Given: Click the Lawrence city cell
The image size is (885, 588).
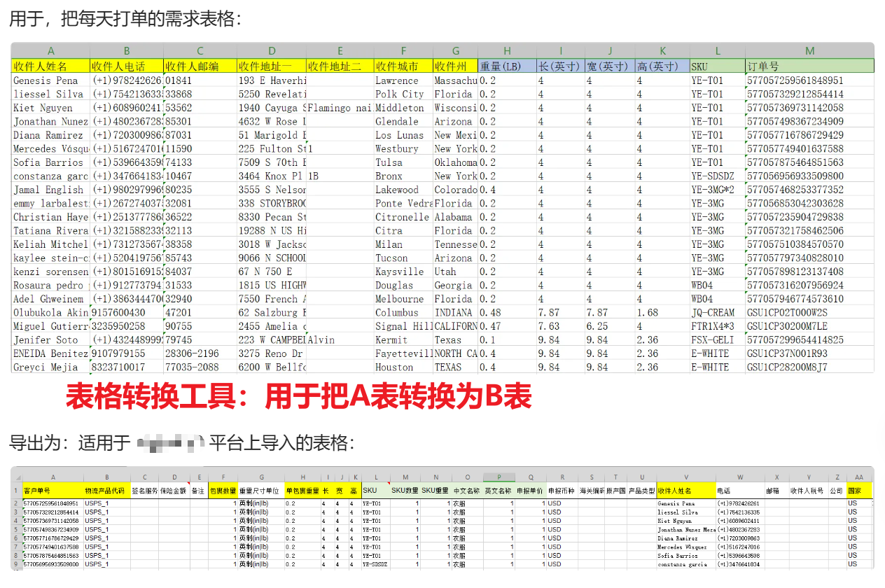Looking at the screenshot, I should point(403,80).
